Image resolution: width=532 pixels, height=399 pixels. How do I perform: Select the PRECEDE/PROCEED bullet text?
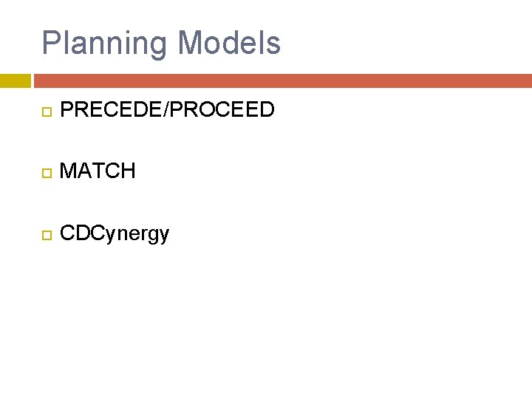coord(167,110)
